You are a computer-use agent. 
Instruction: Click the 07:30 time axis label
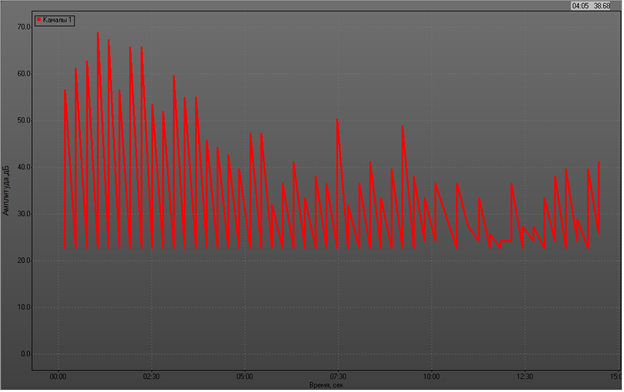338,376
